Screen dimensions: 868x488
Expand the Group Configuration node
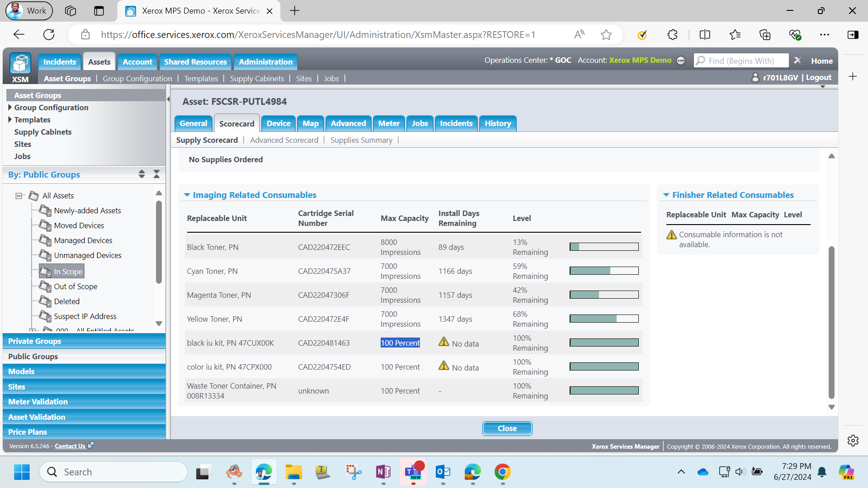click(x=10, y=108)
